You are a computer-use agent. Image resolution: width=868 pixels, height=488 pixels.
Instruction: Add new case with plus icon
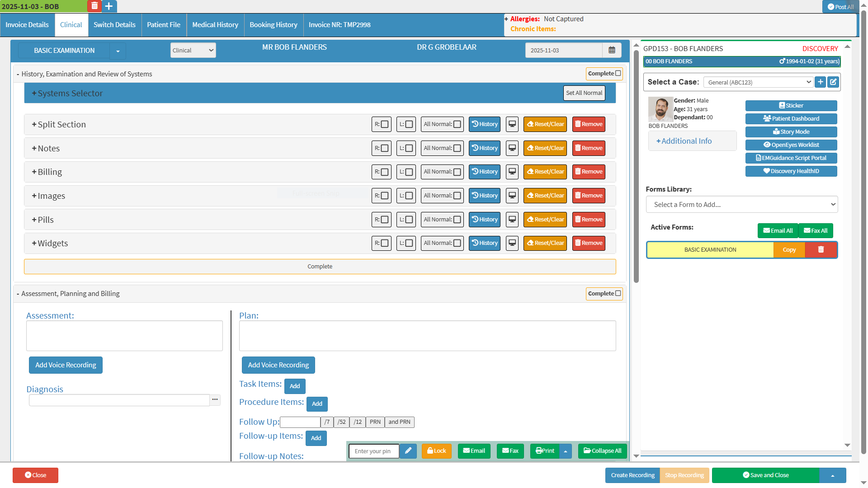pos(821,82)
